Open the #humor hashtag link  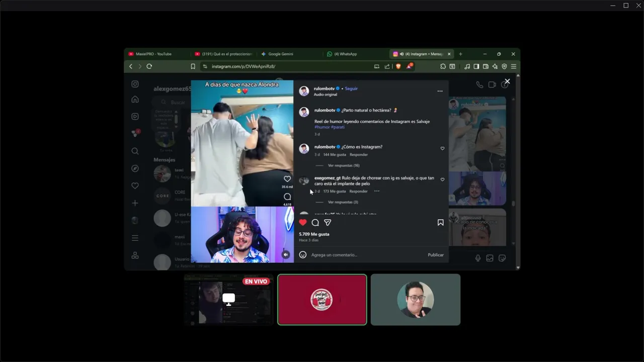pos(322,127)
